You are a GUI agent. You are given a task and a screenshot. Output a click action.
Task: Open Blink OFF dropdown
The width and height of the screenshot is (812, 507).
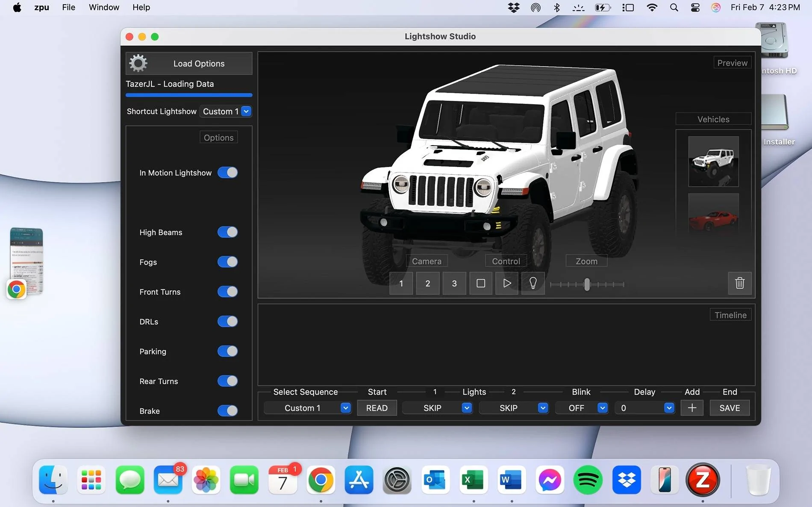581,408
